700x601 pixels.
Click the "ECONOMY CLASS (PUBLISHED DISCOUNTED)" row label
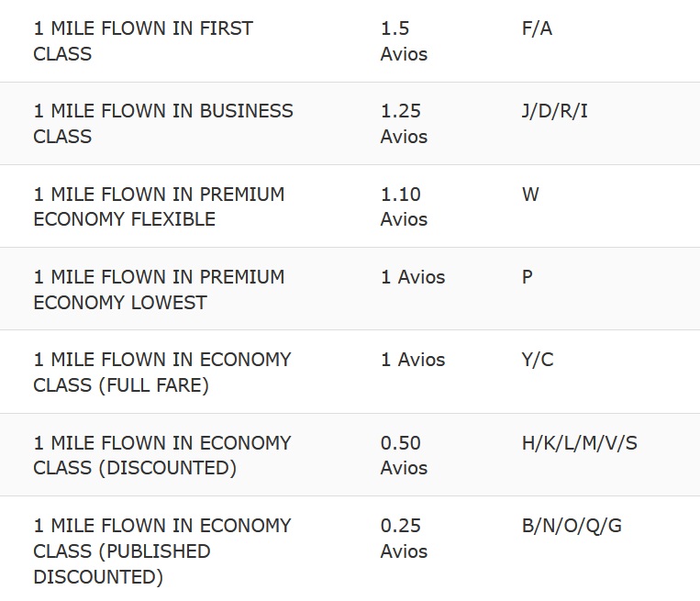click(x=161, y=551)
